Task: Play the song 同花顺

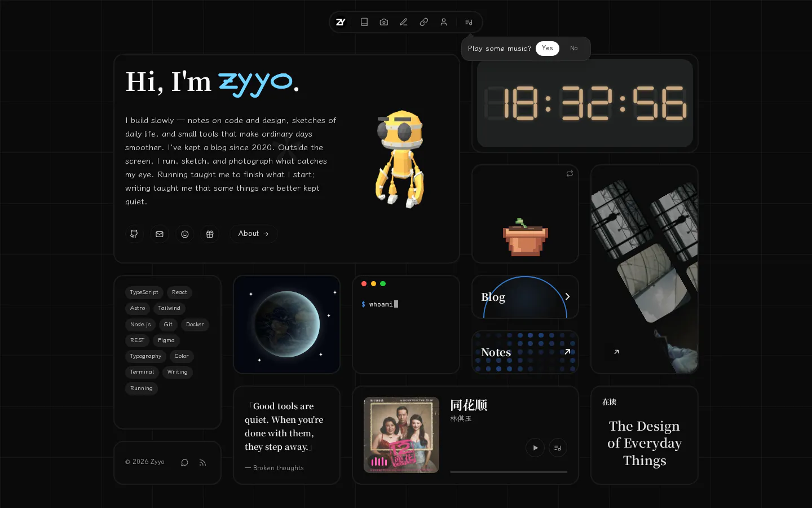Action: pyautogui.click(x=535, y=448)
